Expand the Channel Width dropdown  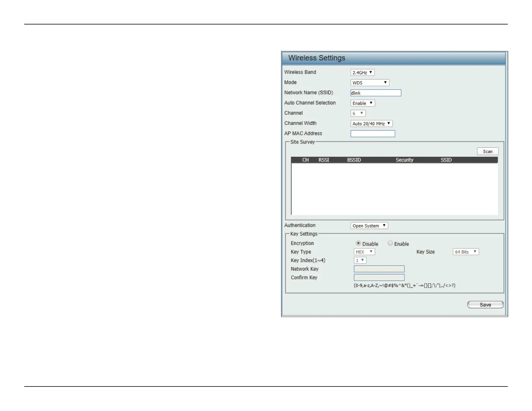click(x=371, y=124)
